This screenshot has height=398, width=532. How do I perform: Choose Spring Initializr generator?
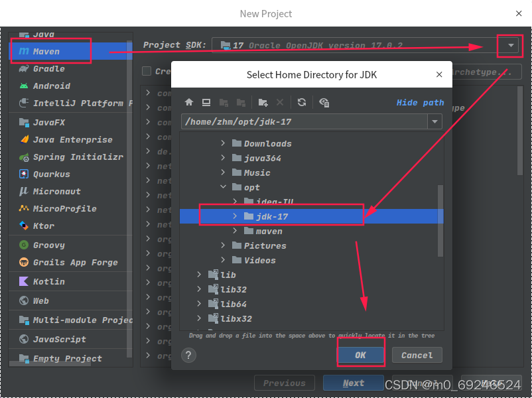(70, 157)
